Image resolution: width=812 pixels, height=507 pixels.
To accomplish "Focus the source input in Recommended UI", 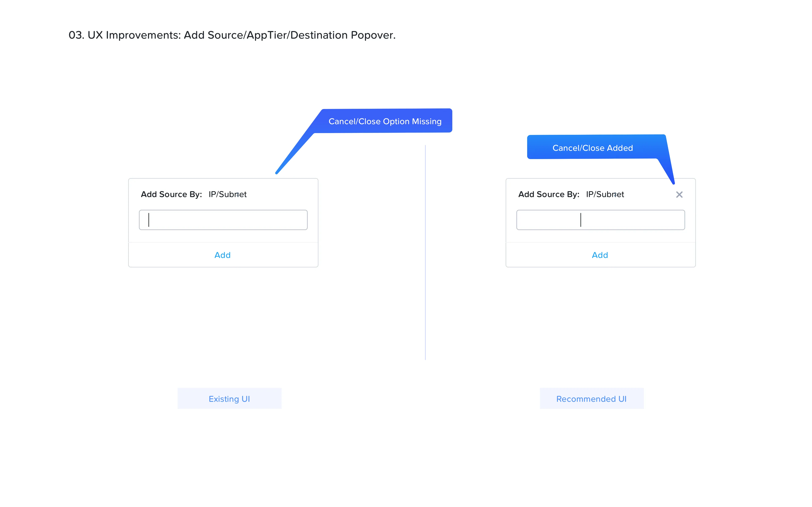I will 601,220.
